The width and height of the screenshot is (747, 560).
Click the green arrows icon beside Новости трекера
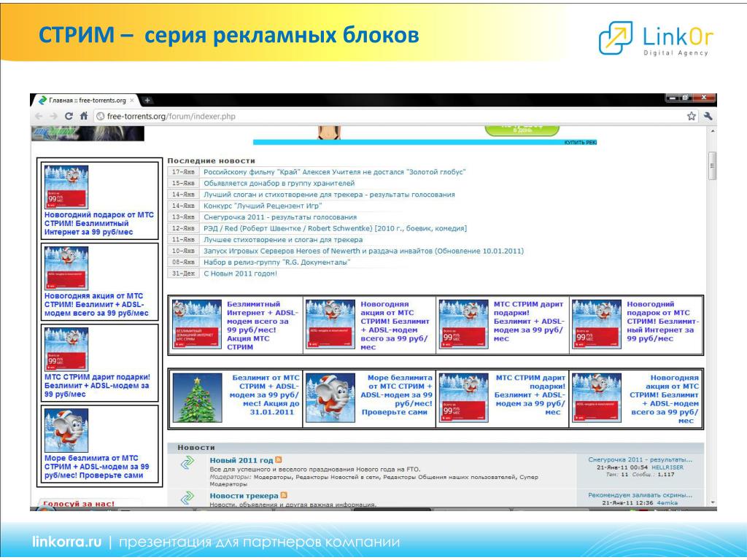(x=187, y=497)
